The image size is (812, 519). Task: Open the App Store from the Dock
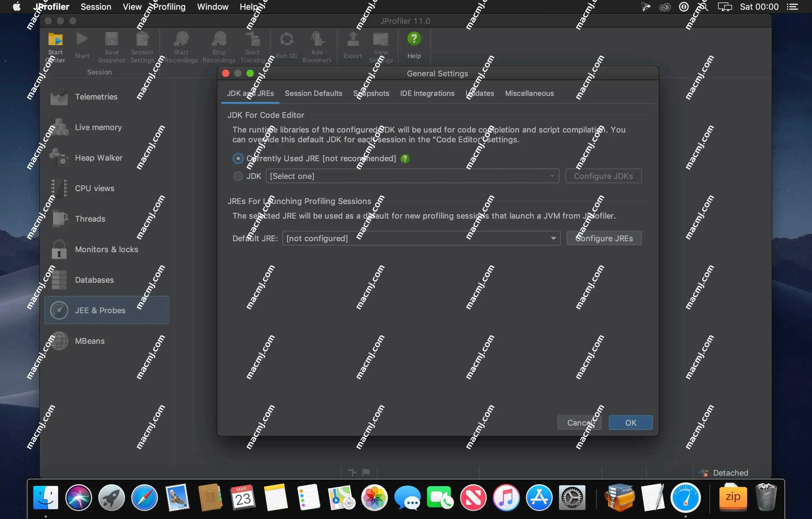539,497
